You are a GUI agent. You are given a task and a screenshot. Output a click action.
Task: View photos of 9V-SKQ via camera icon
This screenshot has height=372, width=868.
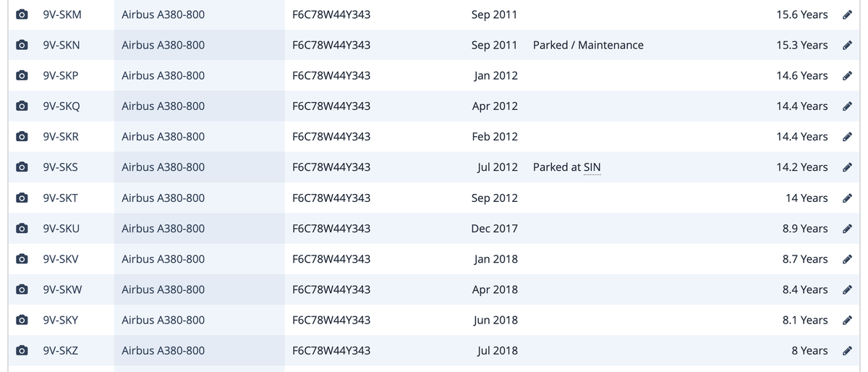point(22,106)
